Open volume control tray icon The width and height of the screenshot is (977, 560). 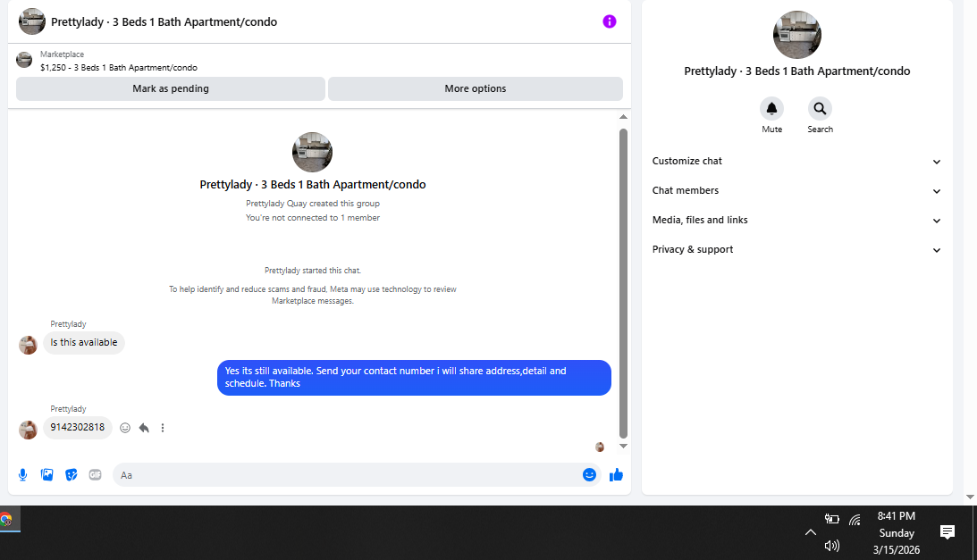(832, 546)
